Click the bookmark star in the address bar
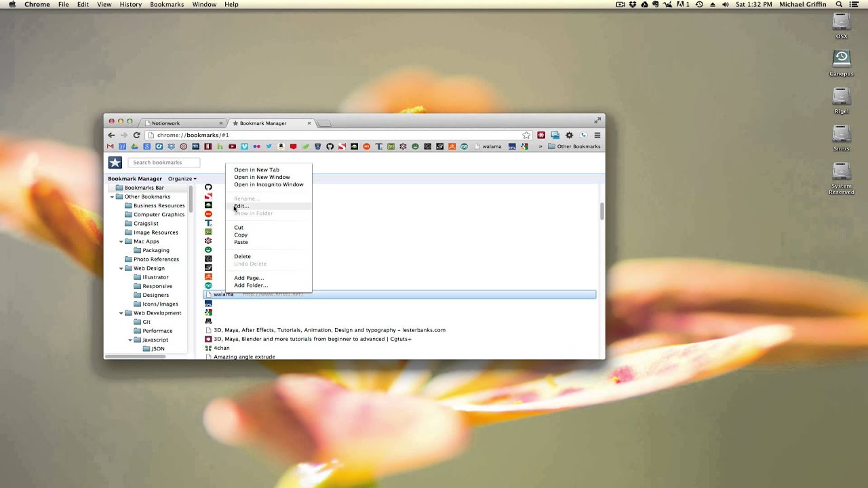 click(x=526, y=135)
